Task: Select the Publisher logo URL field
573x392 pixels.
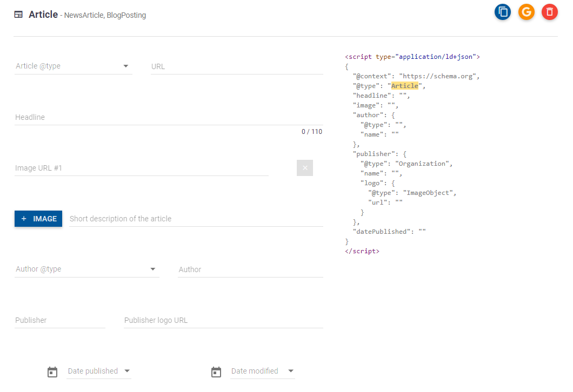Action: point(223,320)
